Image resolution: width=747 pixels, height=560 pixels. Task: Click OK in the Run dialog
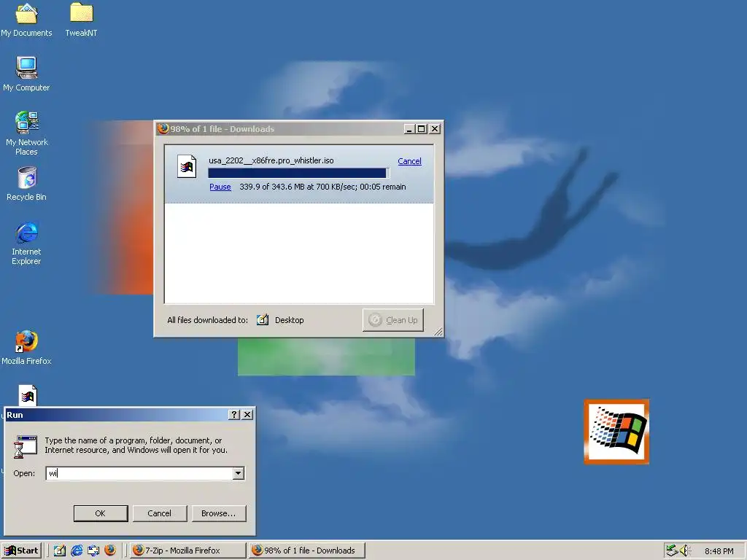coord(101,513)
